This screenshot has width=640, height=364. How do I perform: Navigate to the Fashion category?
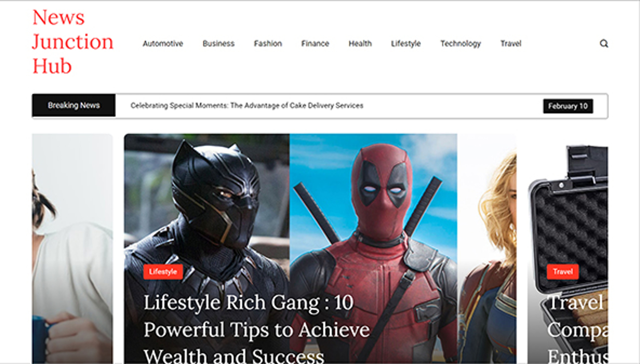(x=268, y=43)
